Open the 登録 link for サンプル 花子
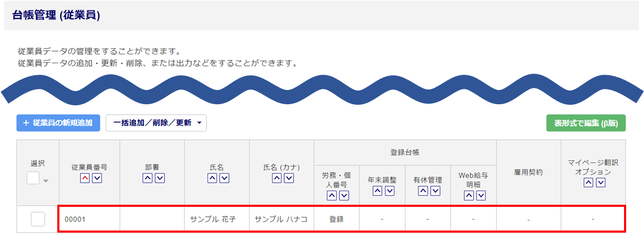This screenshot has height=240, width=644. click(336, 219)
